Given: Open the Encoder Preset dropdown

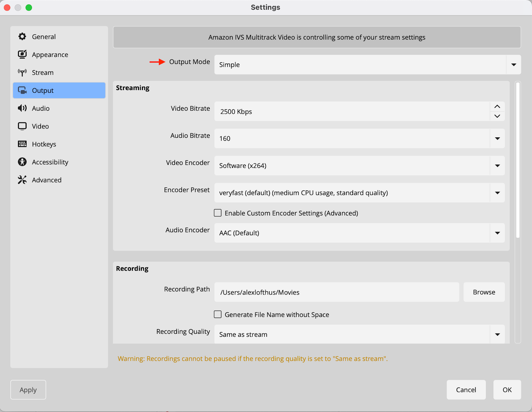Looking at the screenshot, I should coord(497,193).
